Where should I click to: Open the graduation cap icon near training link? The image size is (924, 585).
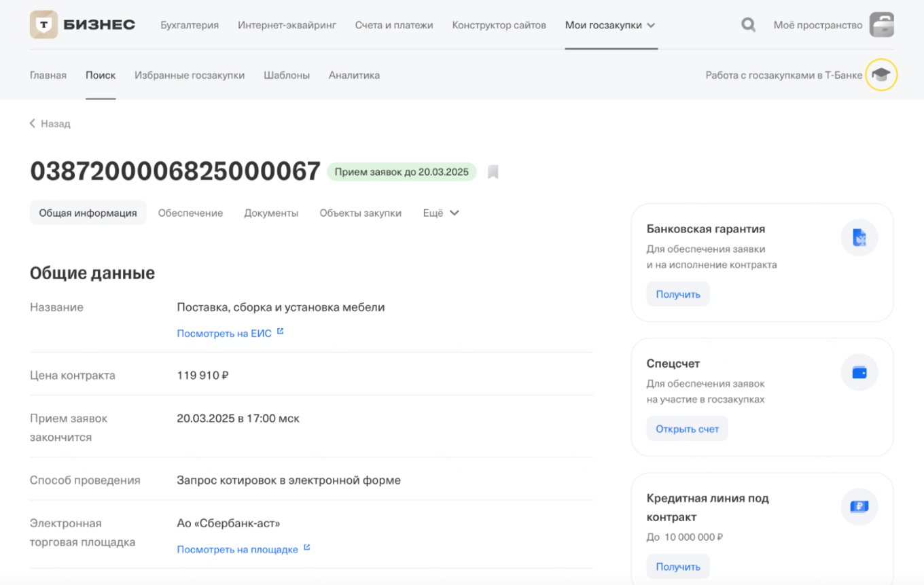tap(881, 75)
